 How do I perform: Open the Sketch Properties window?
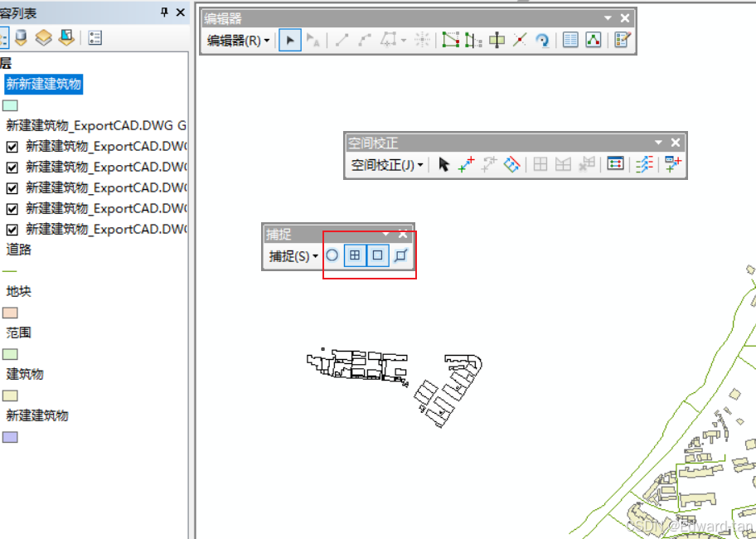tap(594, 40)
